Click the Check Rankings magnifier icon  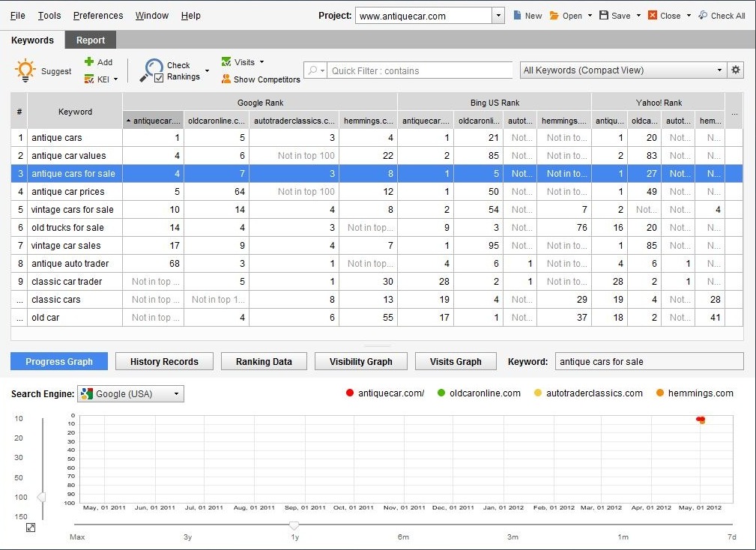(151, 70)
